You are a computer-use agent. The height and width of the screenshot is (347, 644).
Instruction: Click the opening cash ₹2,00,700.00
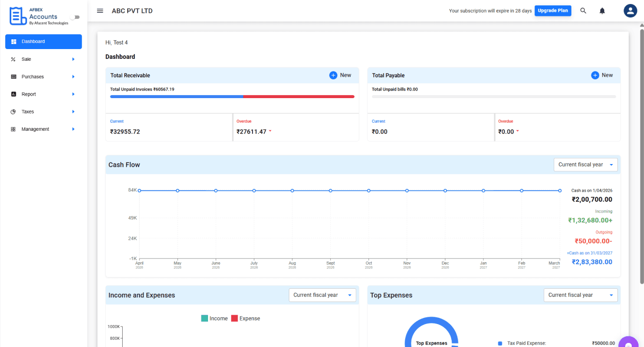[x=592, y=200]
